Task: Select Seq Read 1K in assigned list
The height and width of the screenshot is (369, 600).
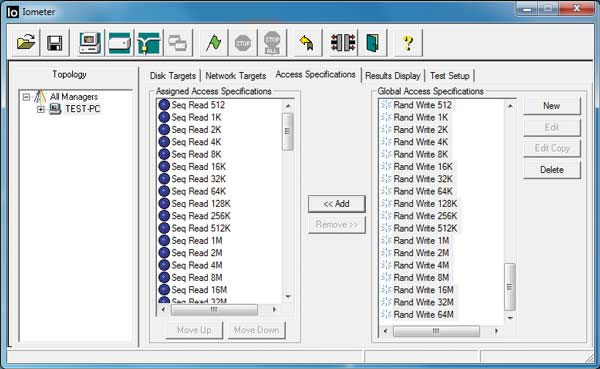Action: pyautogui.click(x=196, y=117)
